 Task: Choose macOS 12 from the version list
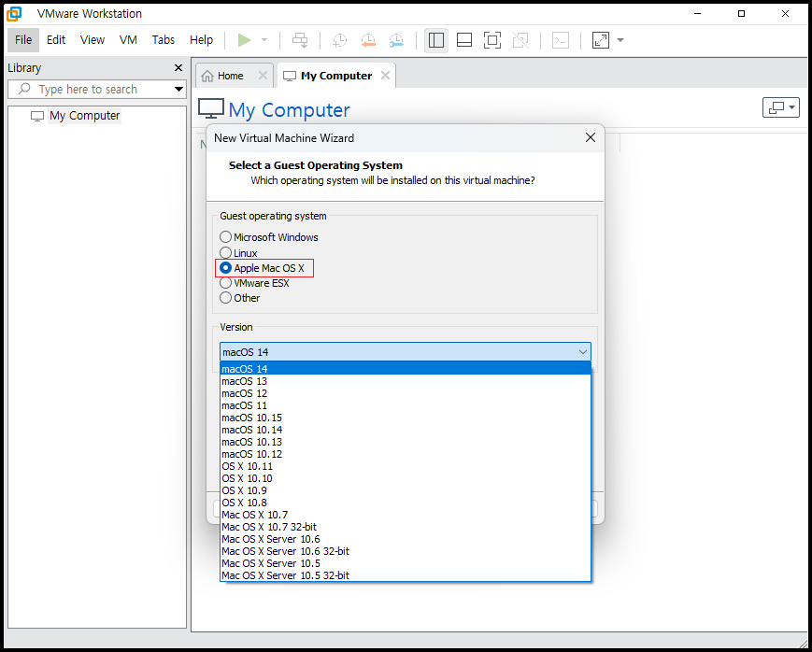point(406,393)
